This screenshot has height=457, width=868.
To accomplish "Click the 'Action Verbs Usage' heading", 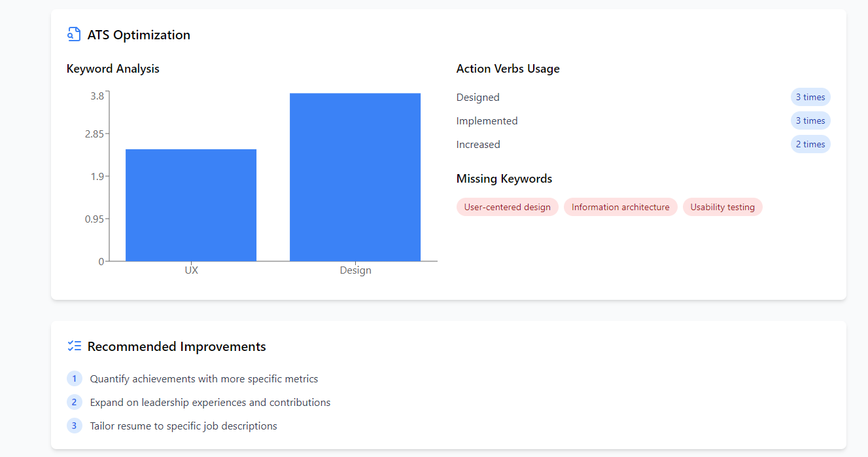I will pos(508,69).
